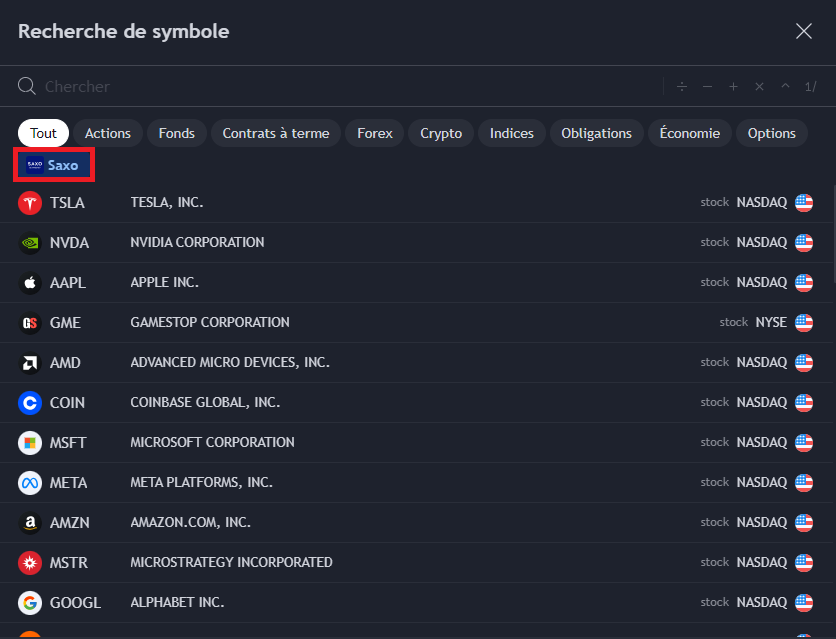Show the Obligations category
Viewport: 836px width, 639px height.
click(596, 133)
